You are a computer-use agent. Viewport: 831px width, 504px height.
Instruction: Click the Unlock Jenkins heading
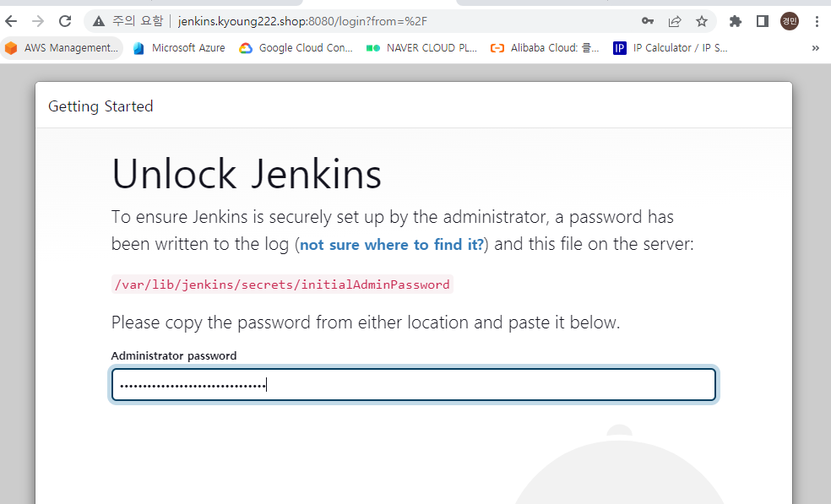(x=247, y=173)
